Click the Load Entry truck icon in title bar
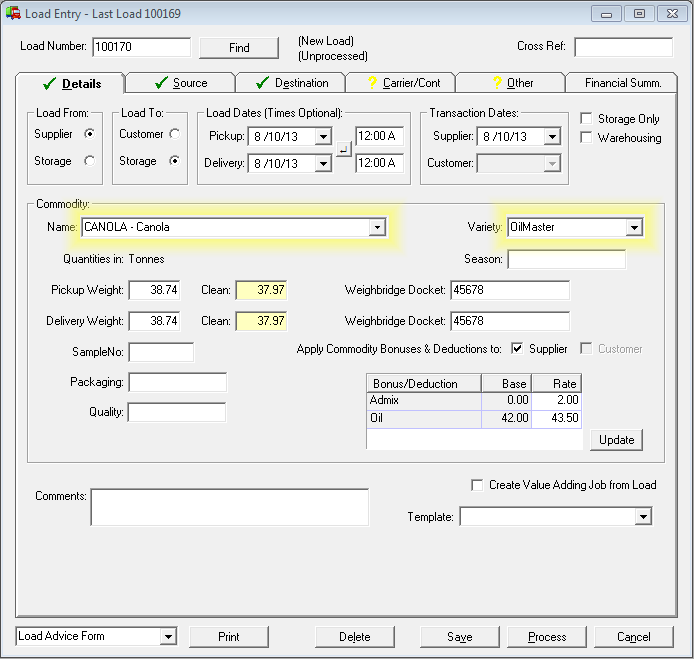Viewport: 694px width, 659px height. tap(13, 13)
